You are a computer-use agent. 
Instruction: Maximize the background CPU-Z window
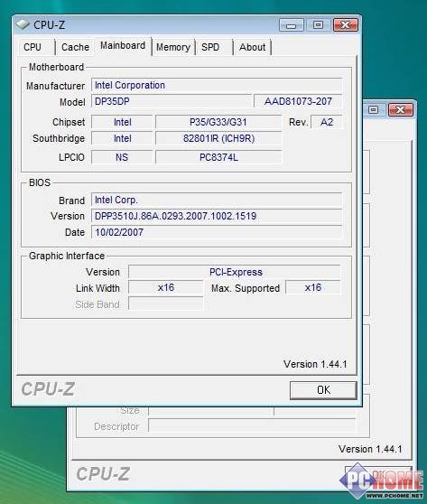point(373,110)
